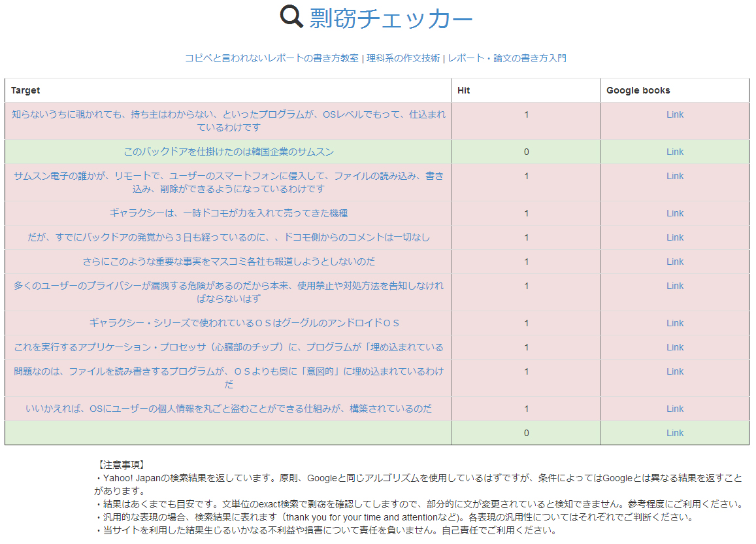Open target sentence starting 多くのユーザーのプライバシー
This screenshot has height=544, width=756.
click(229, 292)
